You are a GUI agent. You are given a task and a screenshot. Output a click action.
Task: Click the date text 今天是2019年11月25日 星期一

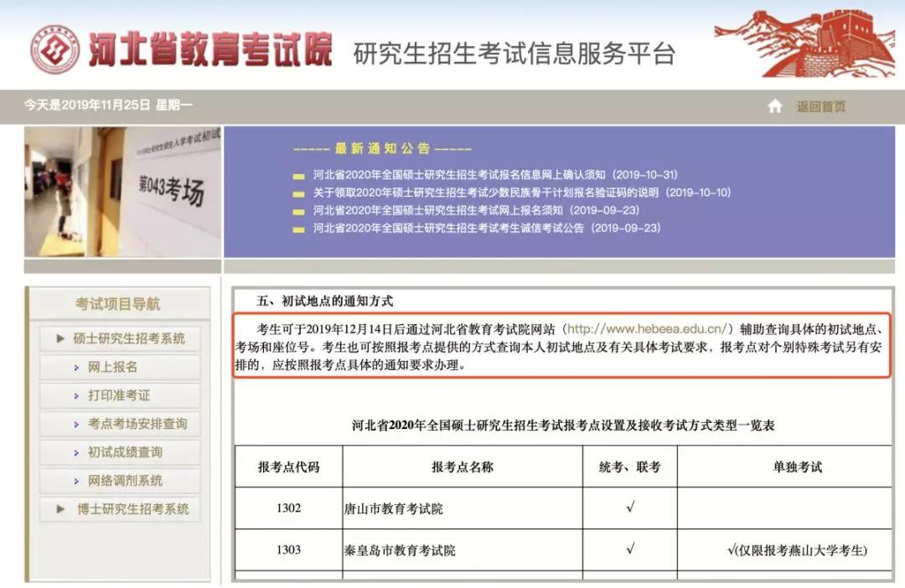[x=108, y=105]
